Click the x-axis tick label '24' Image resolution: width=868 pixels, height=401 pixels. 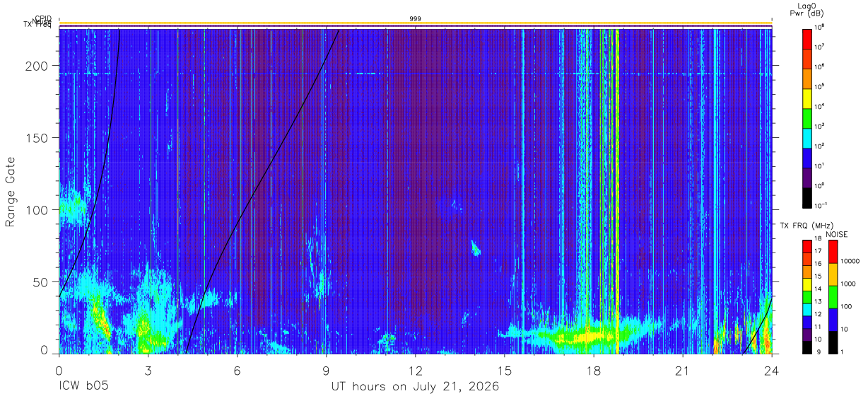[x=771, y=371]
